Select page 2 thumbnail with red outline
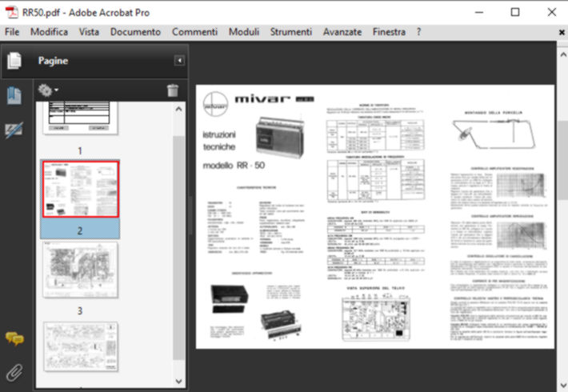This screenshot has height=392, width=568. 80,189
